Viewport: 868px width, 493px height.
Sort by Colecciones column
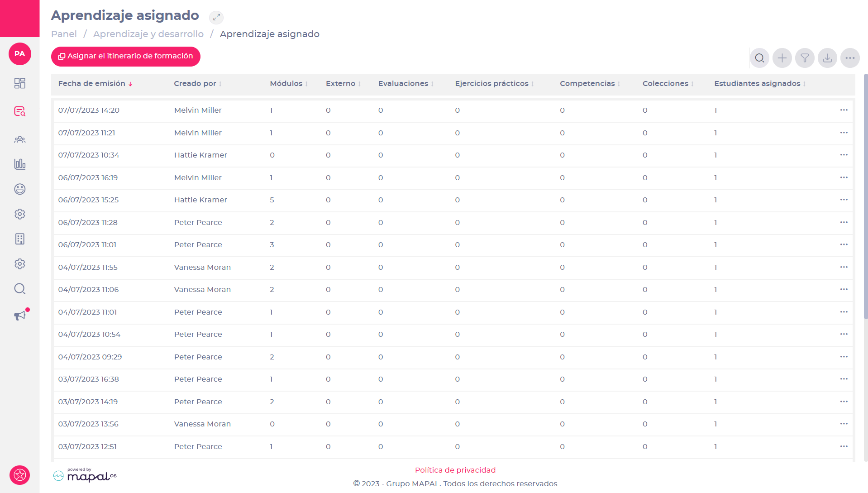(x=668, y=84)
